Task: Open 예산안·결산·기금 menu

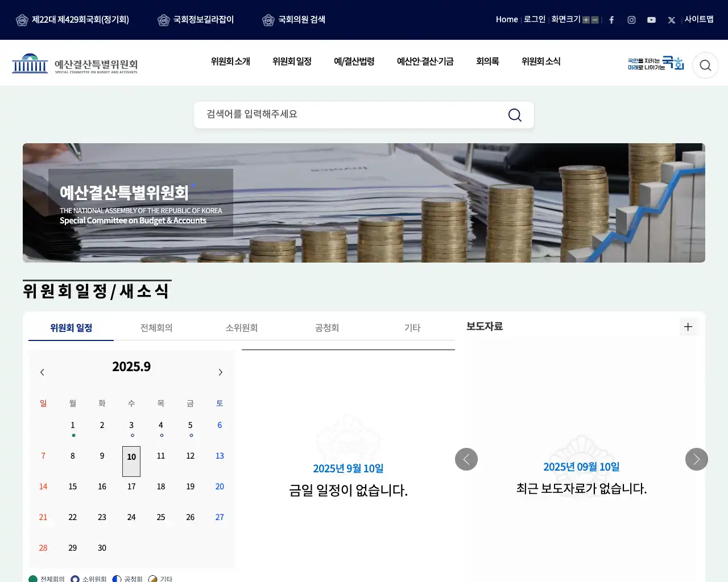Action: pos(425,61)
